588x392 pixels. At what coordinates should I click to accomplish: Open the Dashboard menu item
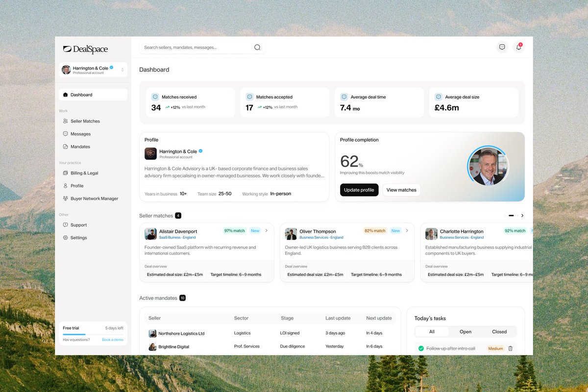tap(93, 95)
